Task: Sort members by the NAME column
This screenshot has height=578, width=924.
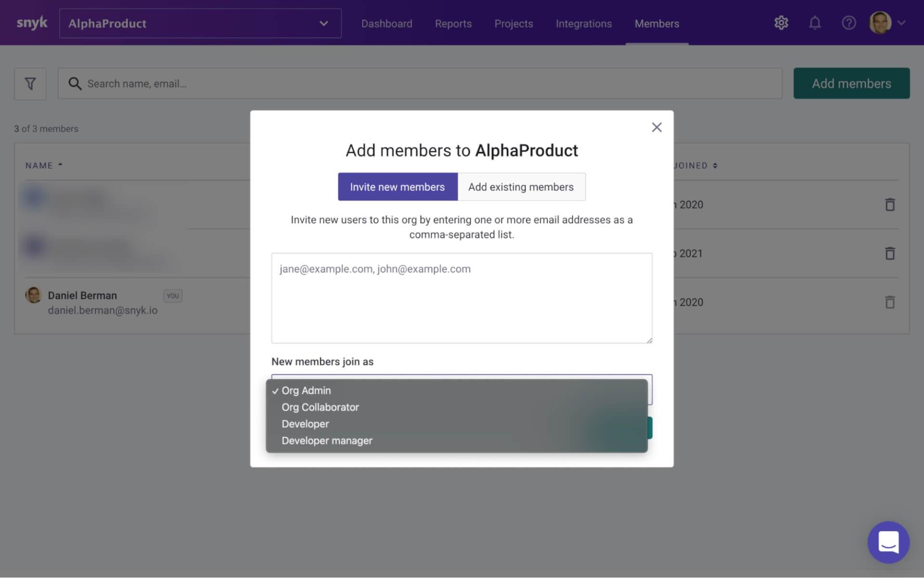Action: pos(44,166)
